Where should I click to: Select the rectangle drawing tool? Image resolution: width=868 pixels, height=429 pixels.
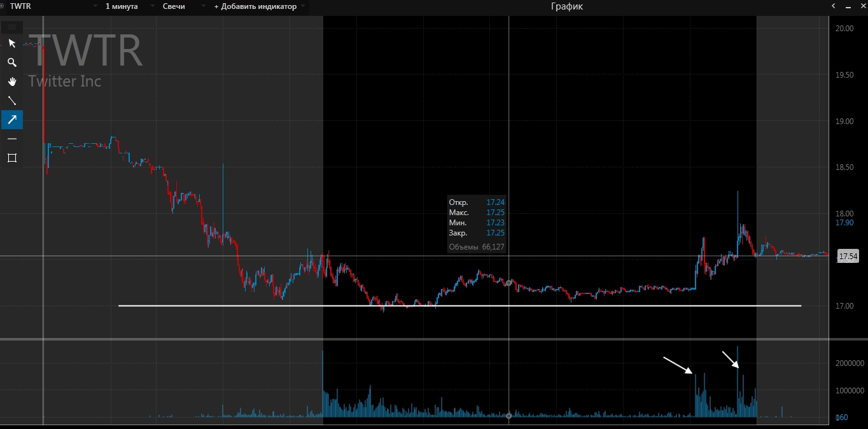(x=11, y=158)
